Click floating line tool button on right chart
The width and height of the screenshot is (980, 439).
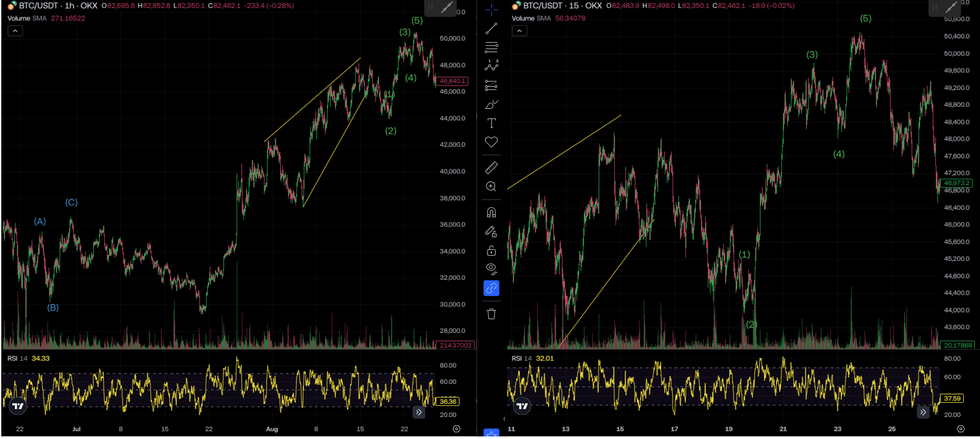952,7
